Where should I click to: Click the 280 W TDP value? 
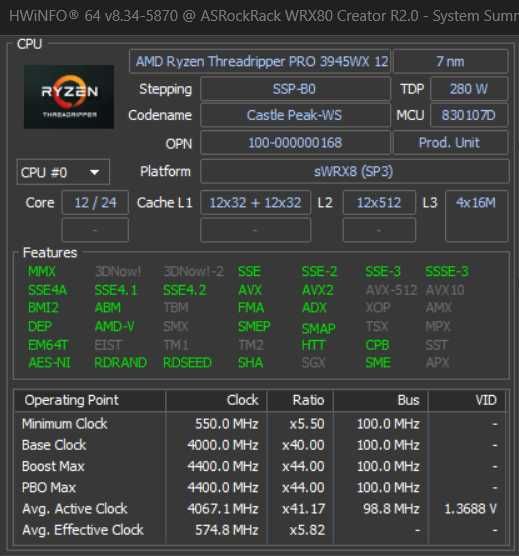click(x=469, y=89)
